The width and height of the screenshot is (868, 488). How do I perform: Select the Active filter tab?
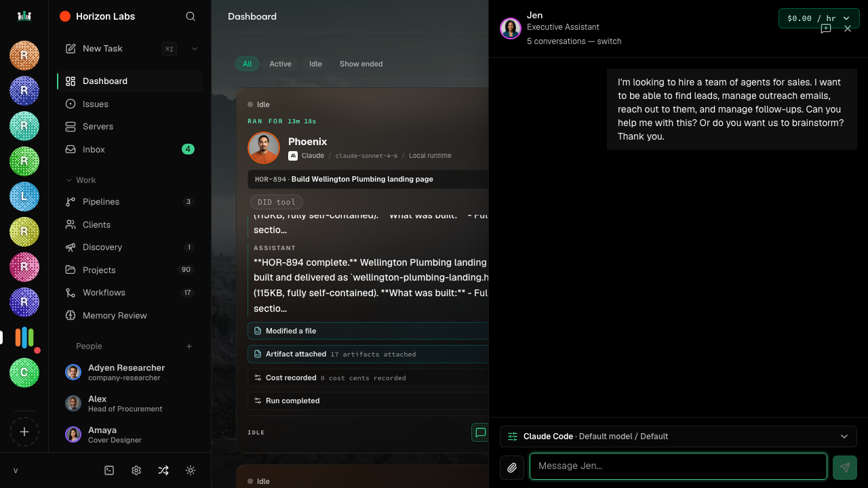280,64
